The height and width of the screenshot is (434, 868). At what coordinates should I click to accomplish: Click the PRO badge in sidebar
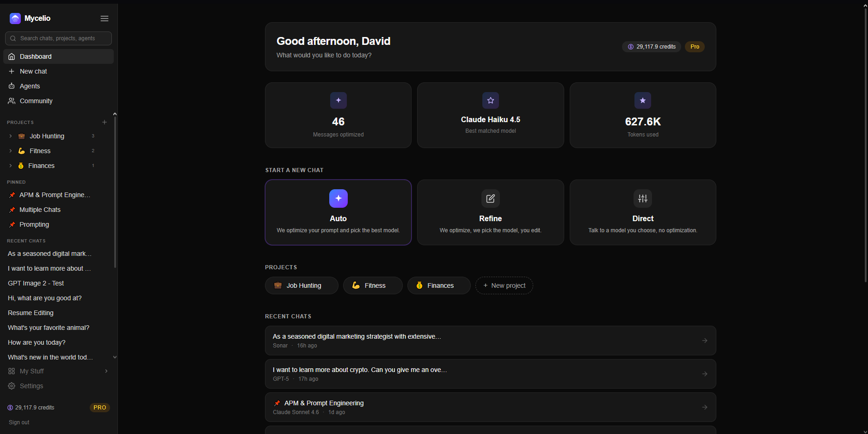point(99,408)
